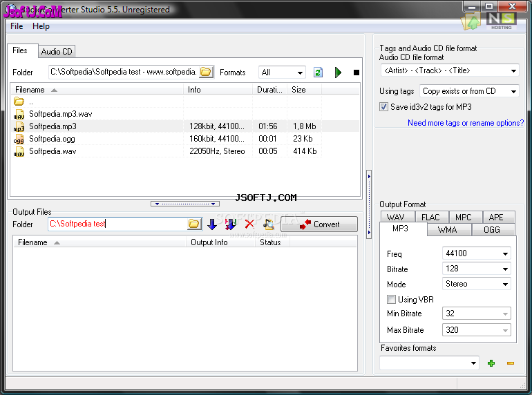Click the 22050Hz, Stereo info cell

217,151
